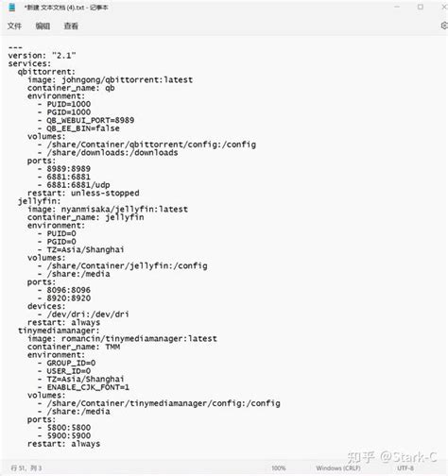
Task: Place cursor on 5900:5900 port line
Action: 64,435
